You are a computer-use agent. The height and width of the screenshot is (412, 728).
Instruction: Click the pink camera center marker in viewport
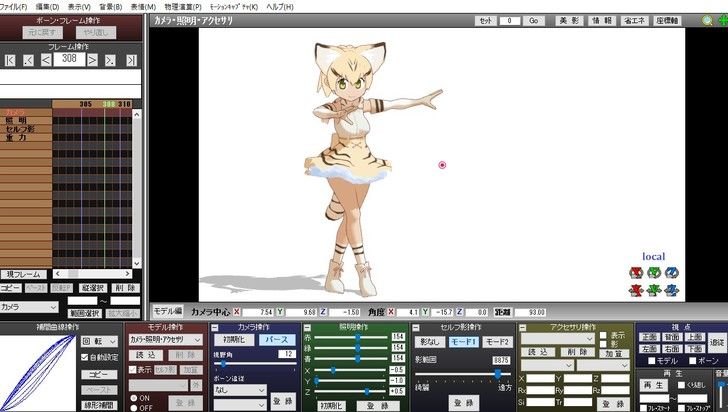coord(442,165)
